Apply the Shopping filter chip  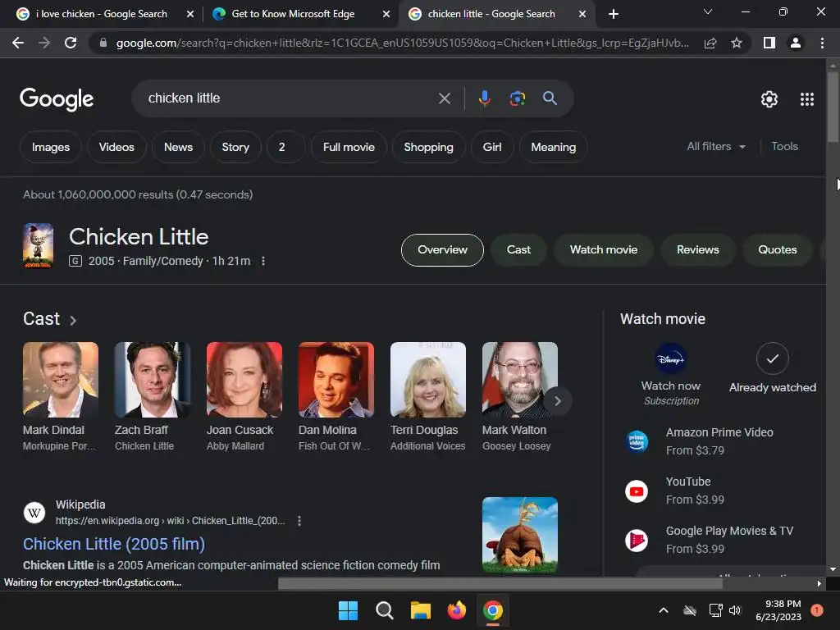click(428, 147)
